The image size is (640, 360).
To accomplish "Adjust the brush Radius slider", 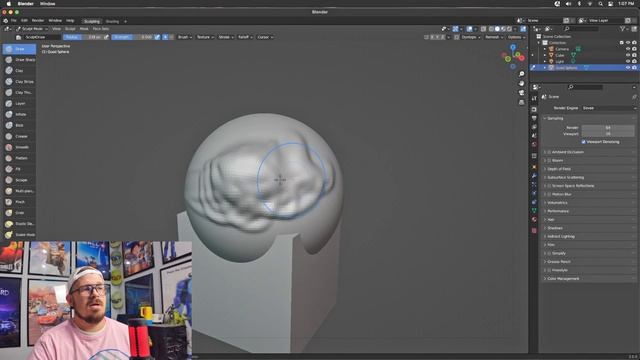I will pyautogui.click(x=83, y=37).
